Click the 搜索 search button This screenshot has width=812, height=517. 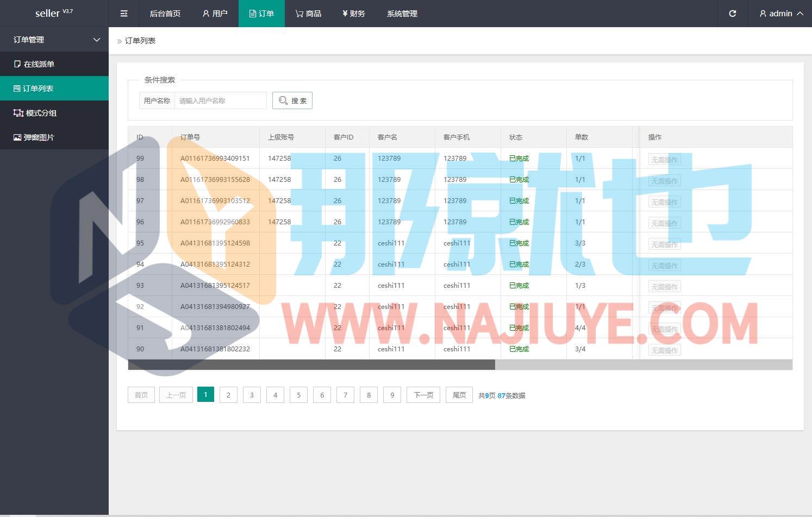(x=292, y=100)
